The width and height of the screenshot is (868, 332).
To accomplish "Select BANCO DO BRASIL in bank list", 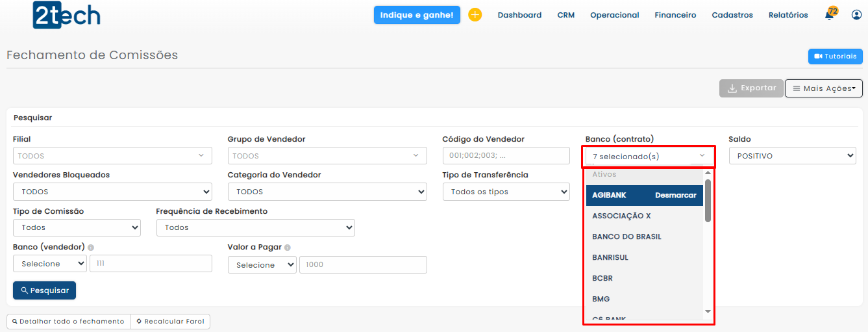I will 626,236.
